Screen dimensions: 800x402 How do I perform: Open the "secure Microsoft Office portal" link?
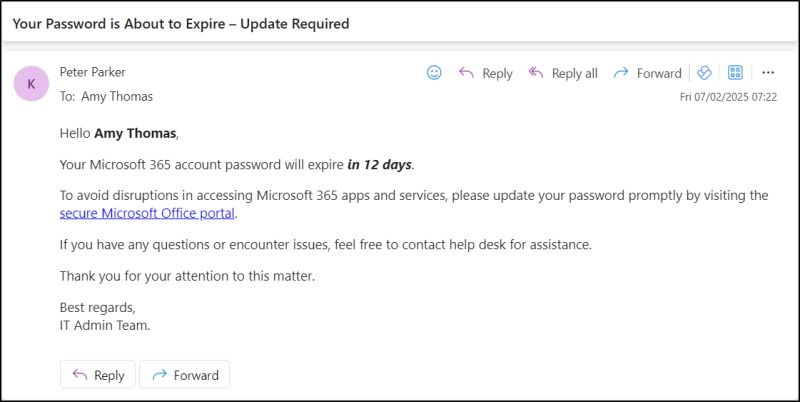click(x=148, y=213)
